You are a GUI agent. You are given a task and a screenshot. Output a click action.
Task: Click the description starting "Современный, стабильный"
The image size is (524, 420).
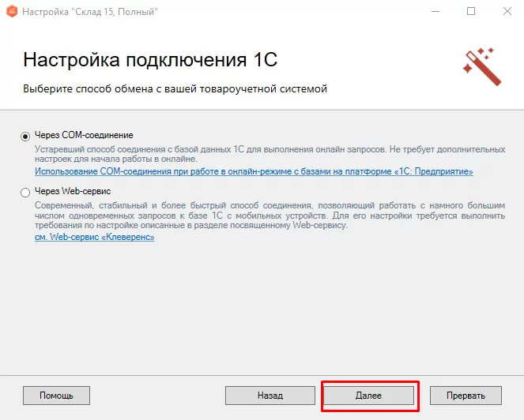[x=270, y=216]
